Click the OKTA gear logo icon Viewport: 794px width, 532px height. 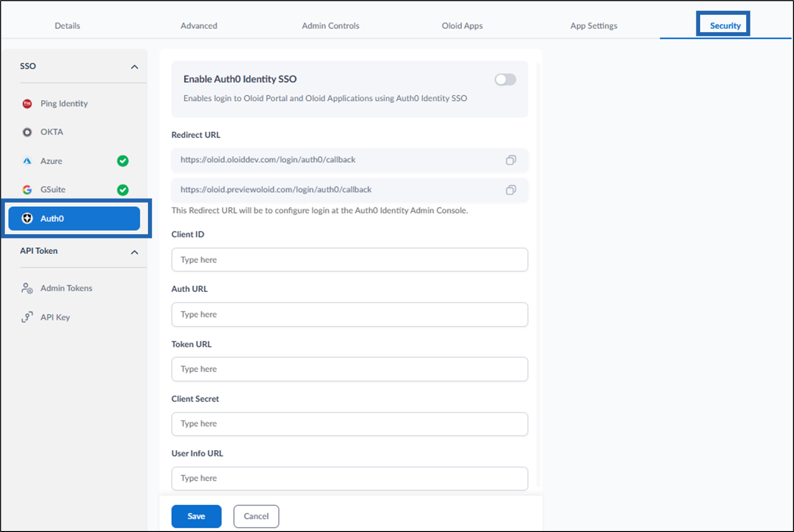coord(27,132)
